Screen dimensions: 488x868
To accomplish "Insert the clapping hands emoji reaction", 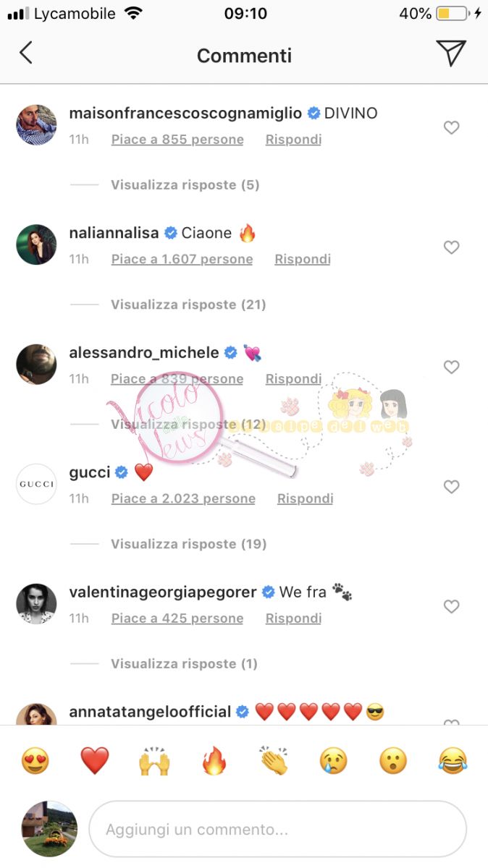I will pyautogui.click(x=274, y=761).
